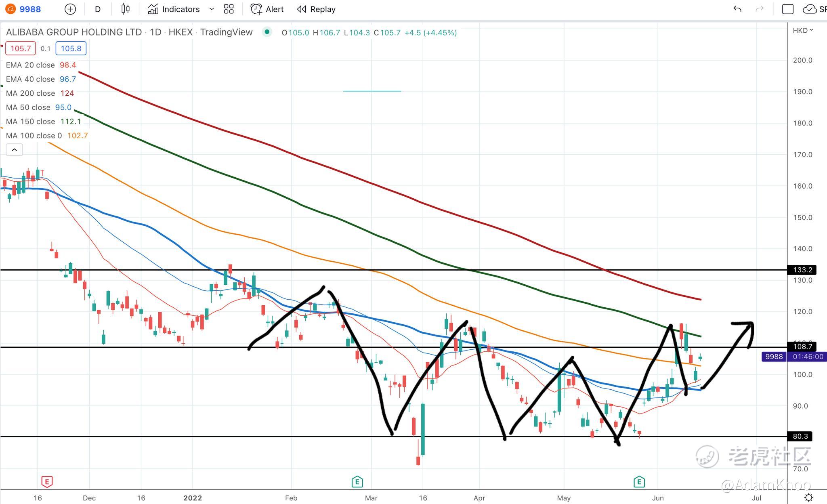The image size is (827, 504).
Task: Click the cloud save icon
Action: click(x=810, y=9)
